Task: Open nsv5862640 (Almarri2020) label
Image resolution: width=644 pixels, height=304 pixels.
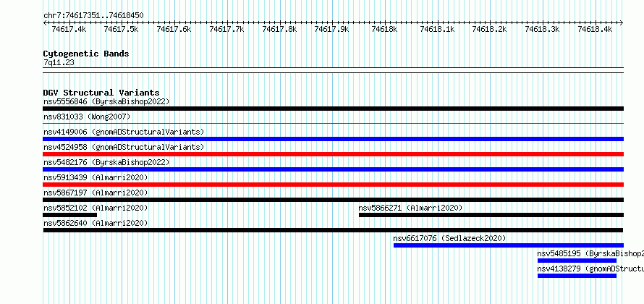Action: point(96,223)
